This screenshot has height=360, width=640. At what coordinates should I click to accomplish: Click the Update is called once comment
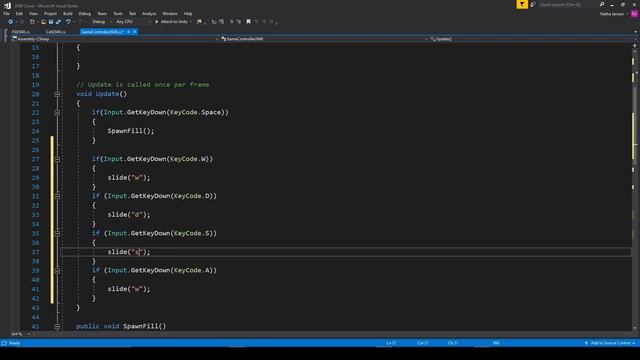142,84
